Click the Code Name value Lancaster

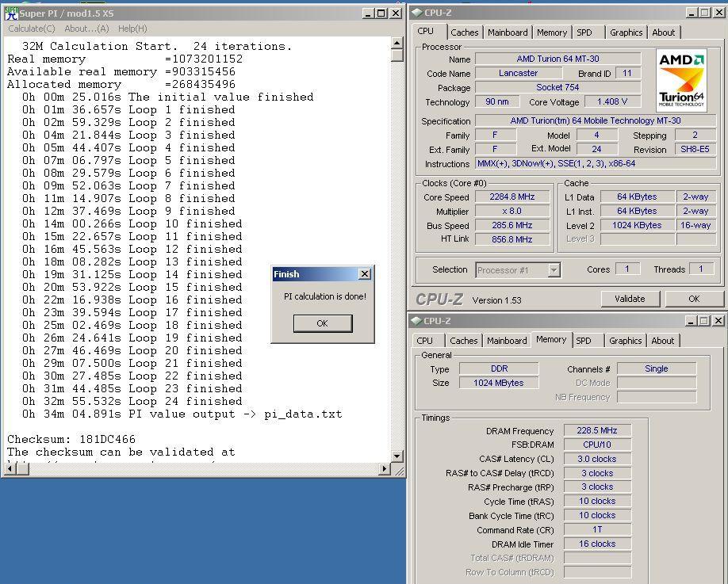[x=518, y=73]
